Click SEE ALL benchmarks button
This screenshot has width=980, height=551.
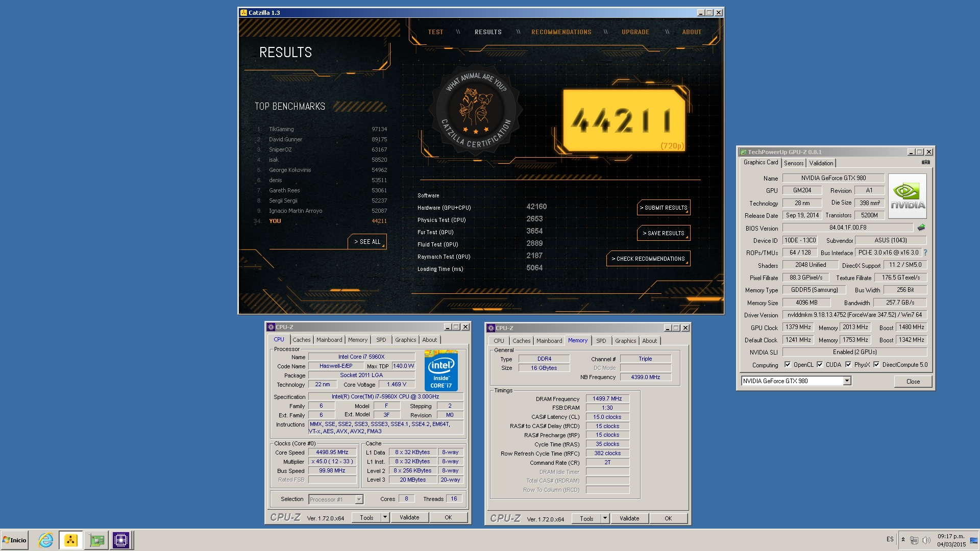[367, 242]
